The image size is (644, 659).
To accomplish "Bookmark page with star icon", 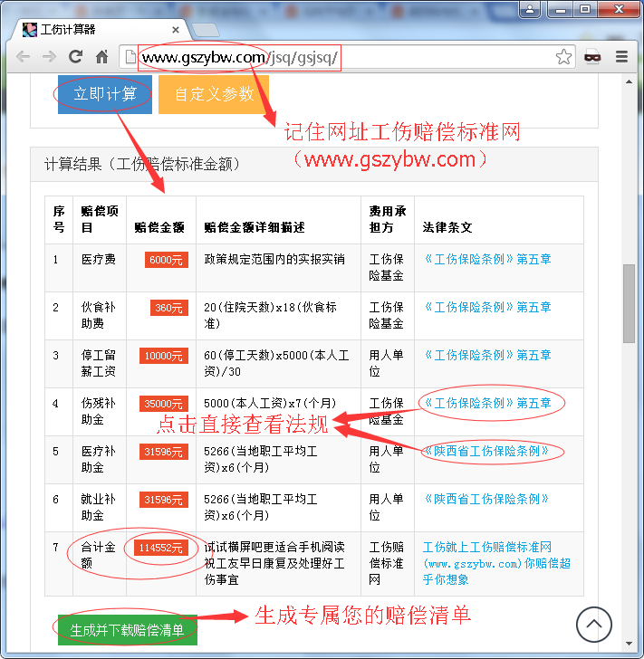I will pos(563,57).
